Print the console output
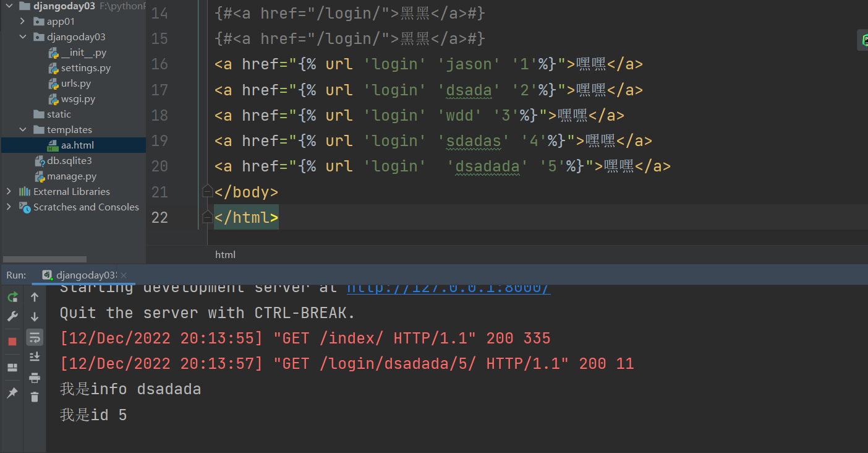 tap(35, 377)
